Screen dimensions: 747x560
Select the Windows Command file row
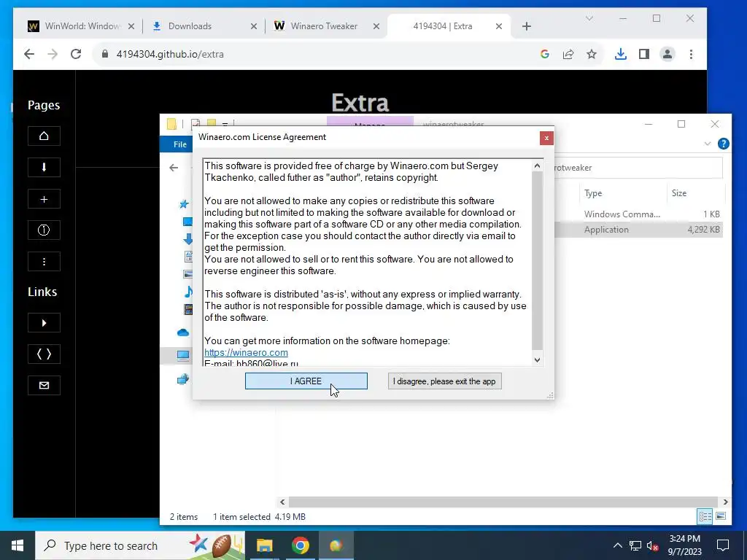(638, 214)
